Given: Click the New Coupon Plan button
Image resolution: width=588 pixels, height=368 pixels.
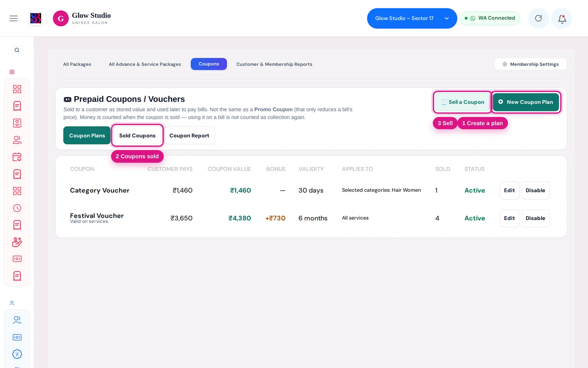Looking at the screenshot, I should [526, 102].
